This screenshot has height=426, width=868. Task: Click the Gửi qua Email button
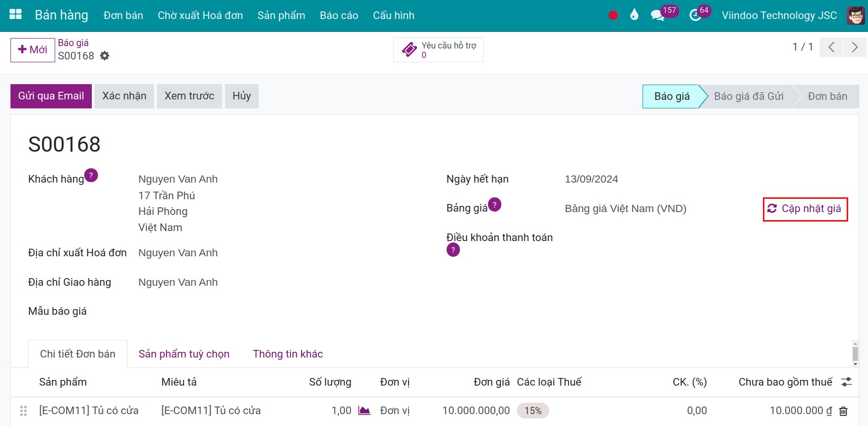pos(51,96)
